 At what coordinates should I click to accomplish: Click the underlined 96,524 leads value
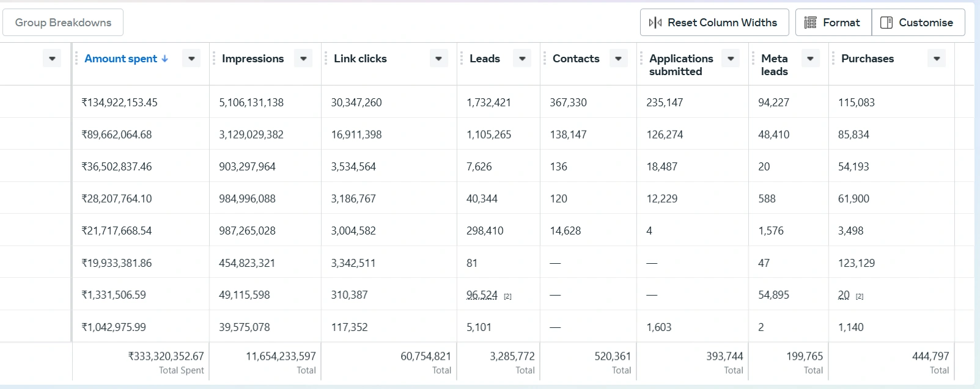pyautogui.click(x=482, y=295)
